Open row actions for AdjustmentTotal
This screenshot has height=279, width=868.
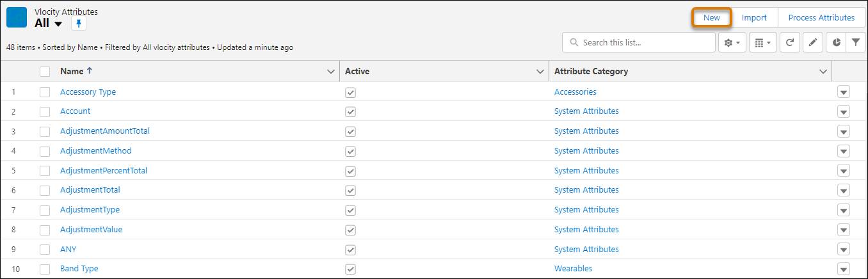(x=844, y=190)
